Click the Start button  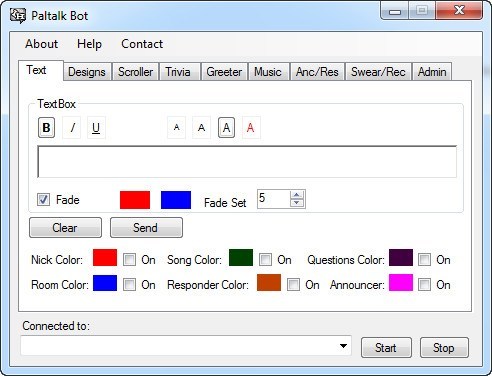(x=386, y=348)
